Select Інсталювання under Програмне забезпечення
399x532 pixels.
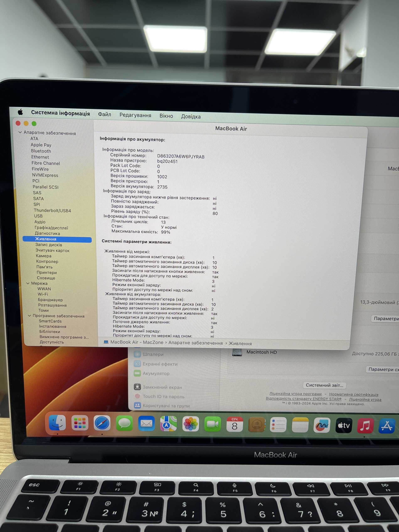[x=53, y=326]
